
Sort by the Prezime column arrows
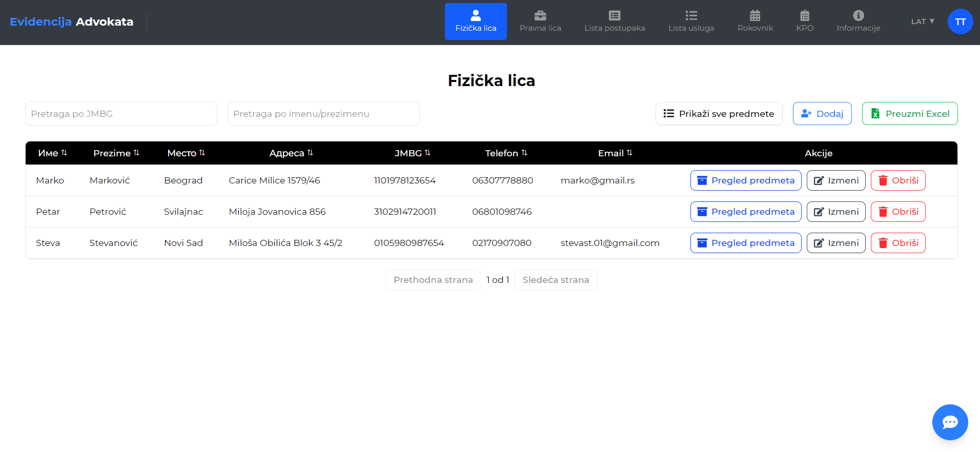pos(136,153)
